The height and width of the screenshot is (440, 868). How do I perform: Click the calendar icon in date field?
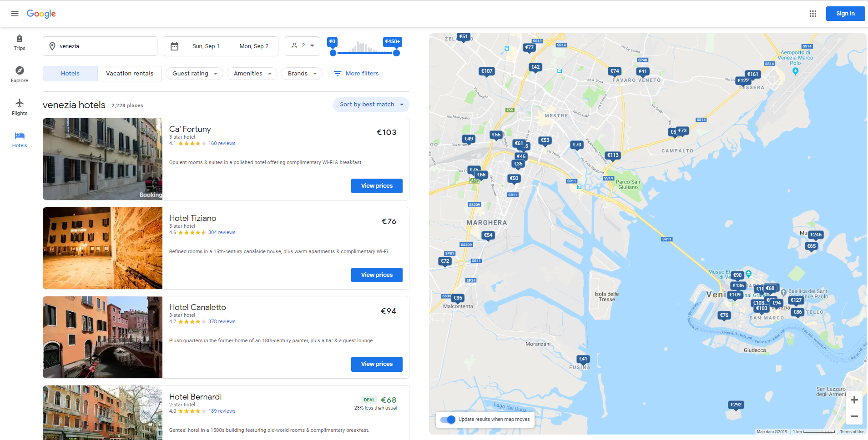pyautogui.click(x=174, y=46)
